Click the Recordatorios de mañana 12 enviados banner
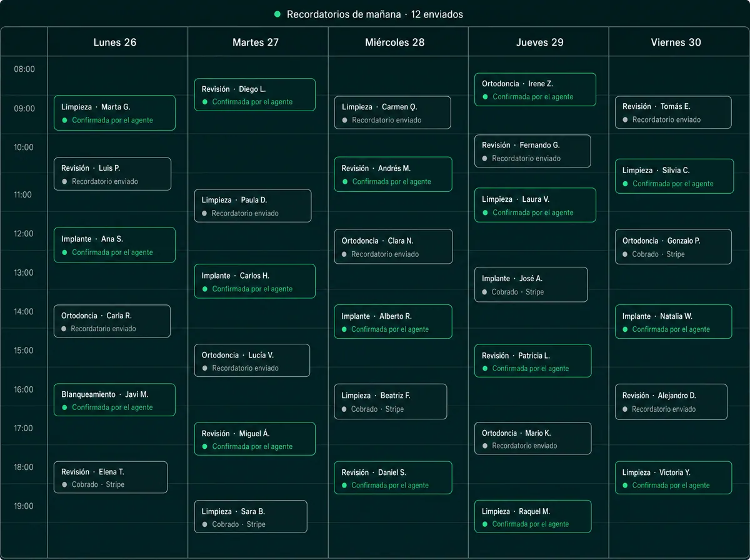The image size is (750, 560). pos(369,14)
